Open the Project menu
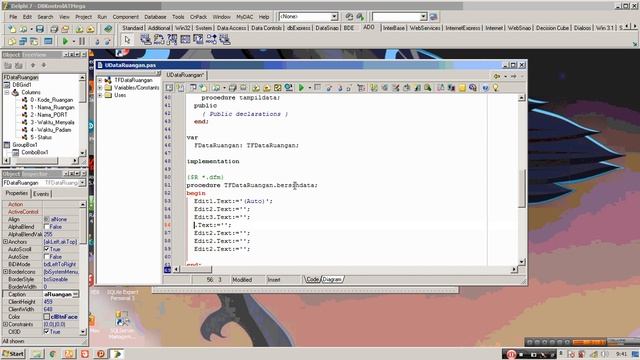Image resolution: width=640 pixels, height=360 pixels. click(83, 17)
